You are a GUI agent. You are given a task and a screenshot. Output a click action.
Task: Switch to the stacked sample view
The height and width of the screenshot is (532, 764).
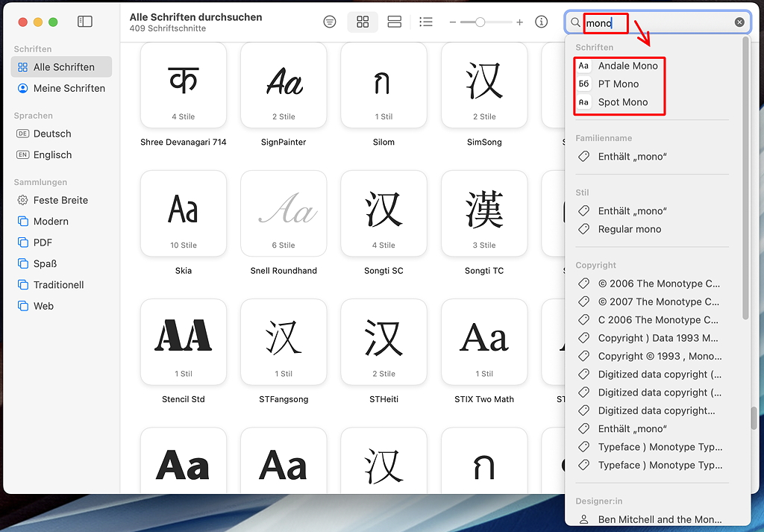tap(394, 22)
